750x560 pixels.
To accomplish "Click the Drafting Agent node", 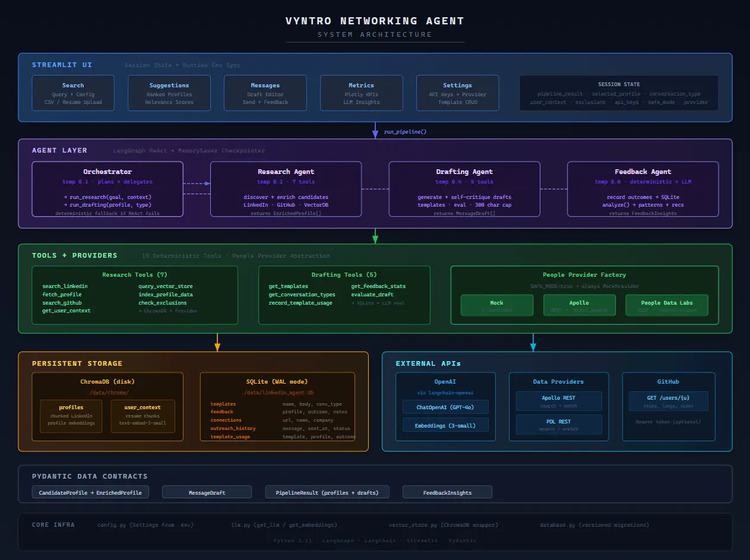I will [464, 189].
